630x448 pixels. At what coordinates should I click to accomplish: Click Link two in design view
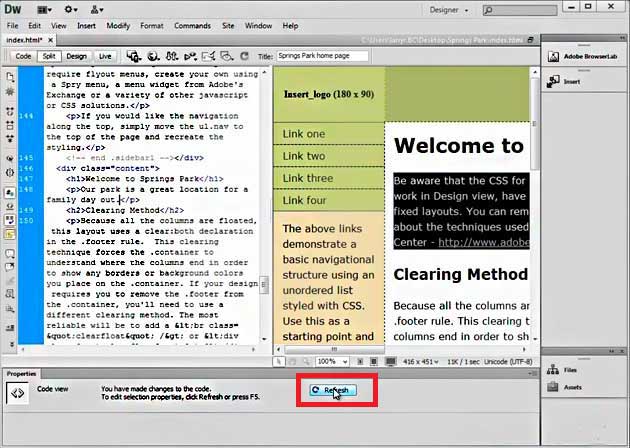point(304,156)
